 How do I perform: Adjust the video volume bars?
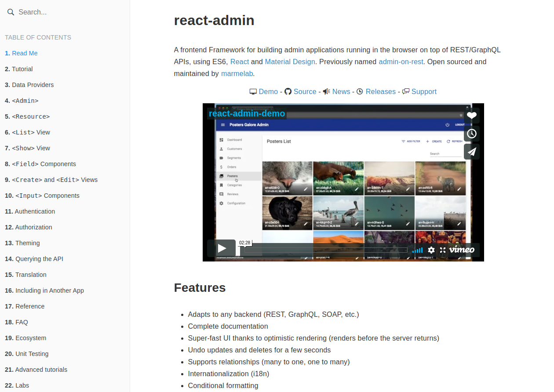point(417,250)
